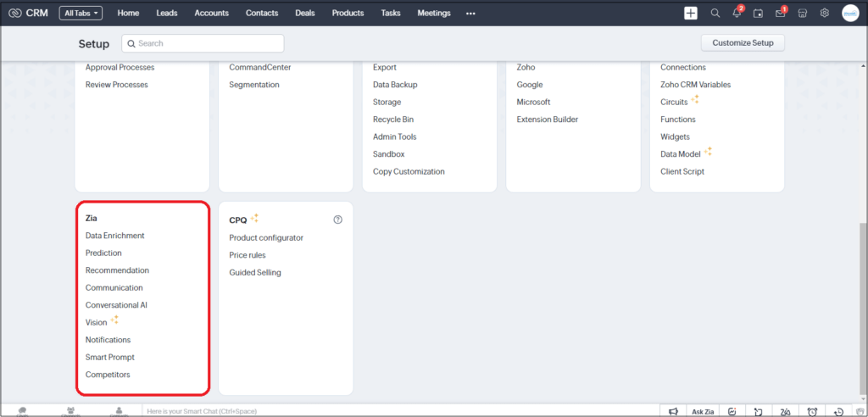868x417 pixels.
Task: Open the Chats icon in the bottom bar
Action: click(x=23, y=411)
